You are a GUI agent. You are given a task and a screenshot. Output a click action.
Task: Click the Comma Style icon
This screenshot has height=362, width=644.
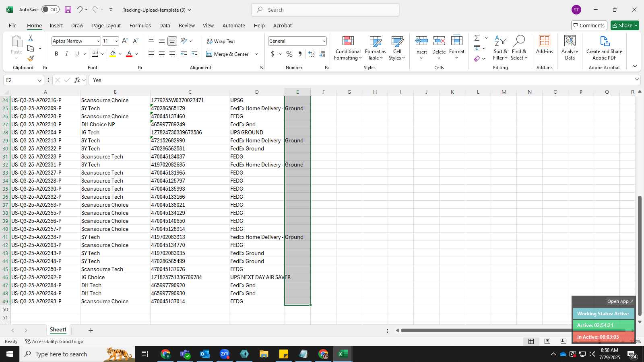tap(300, 54)
